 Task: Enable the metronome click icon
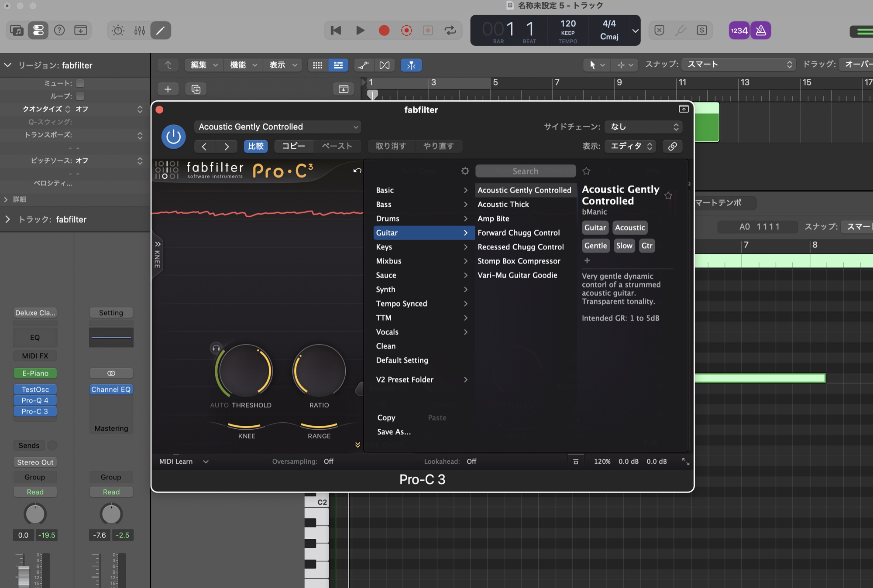click(x=761, y=30)
